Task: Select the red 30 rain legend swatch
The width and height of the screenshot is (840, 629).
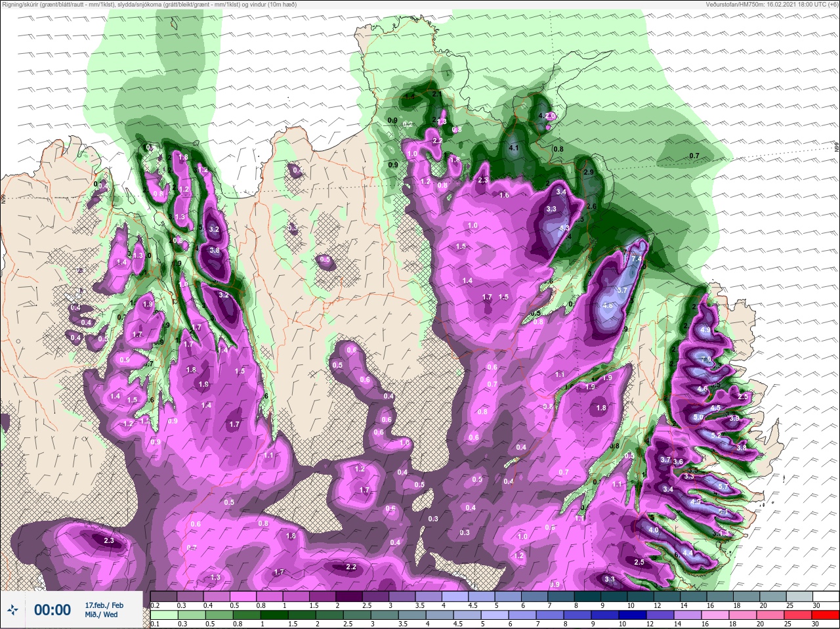Action: (x=825, y=615)
